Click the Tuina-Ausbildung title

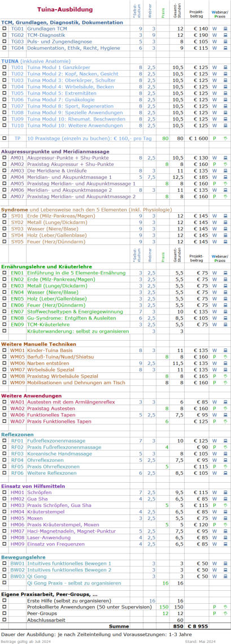65,10
